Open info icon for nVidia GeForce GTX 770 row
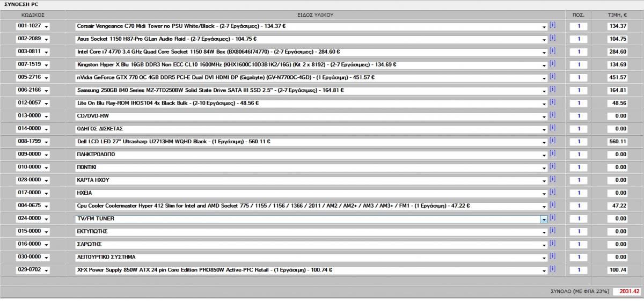 coord(553,77)
